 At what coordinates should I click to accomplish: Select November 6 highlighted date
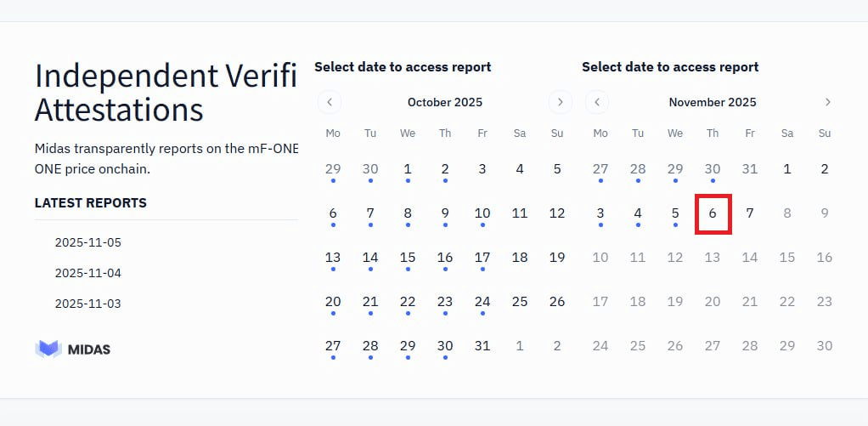pyautogui.click(x=713, y=213)
